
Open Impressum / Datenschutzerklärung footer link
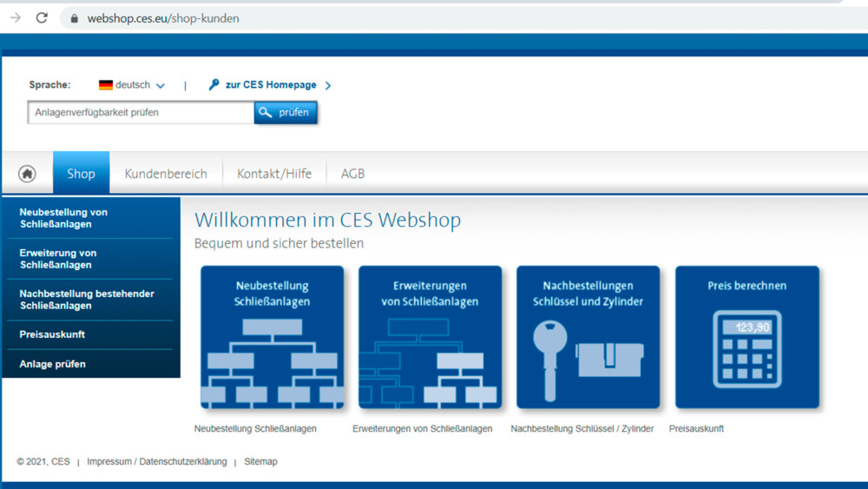point(156,461)
